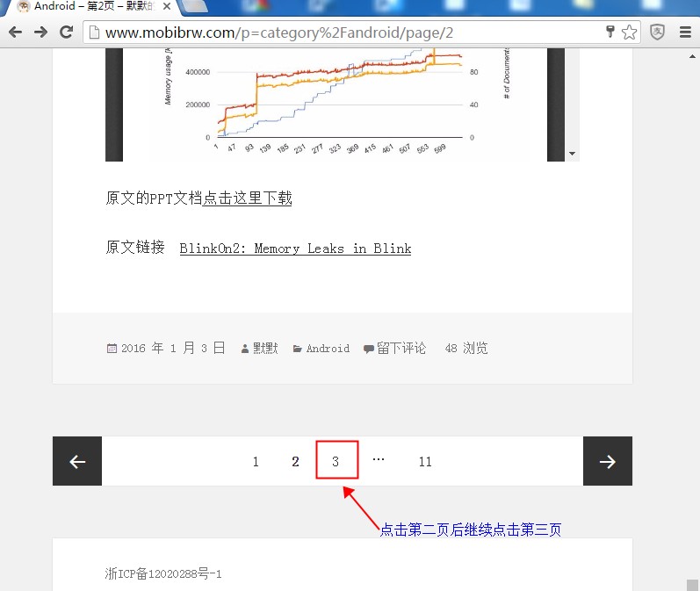Image resolution: width=700 pixels, height=591 pixels.
Task: Click the browser Back arrow
Action: (15, 32)
